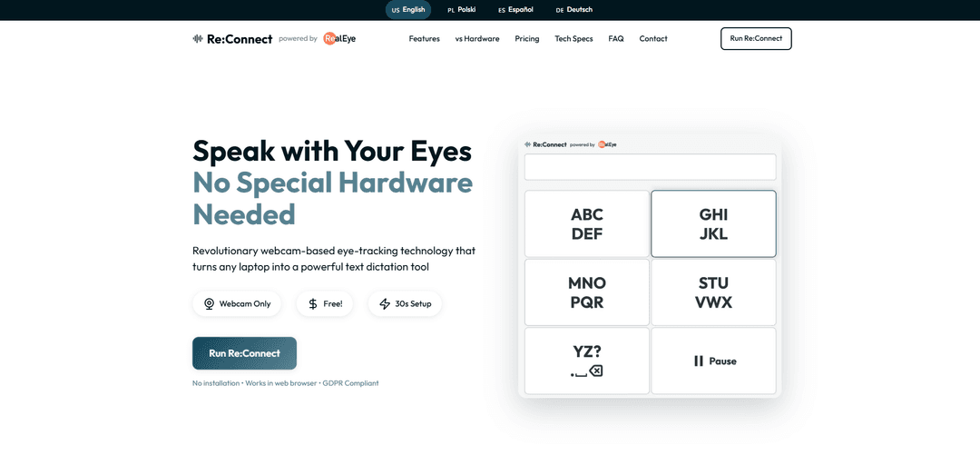Switch language to US English
The height and width of the screenshot is (475, 980).
tap(408, 10)
